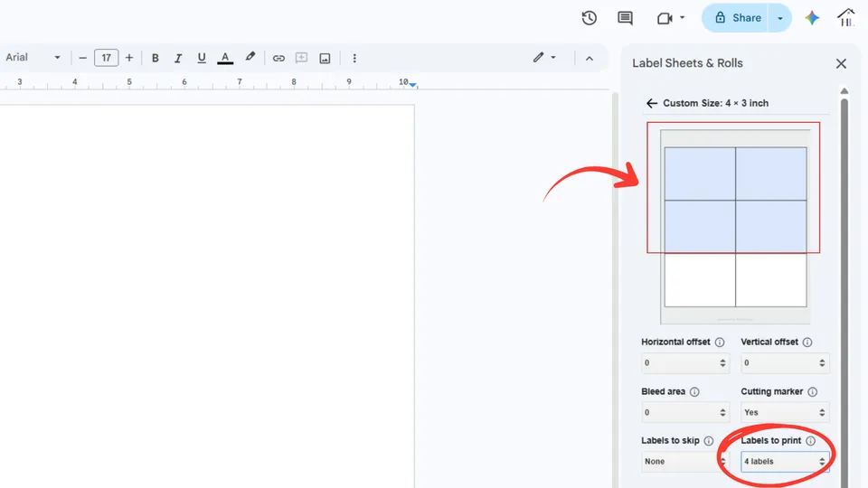Viewport: 868px width, 488px height.
Task: Insert a link with chain icon
Action: (x=278, y=58)
